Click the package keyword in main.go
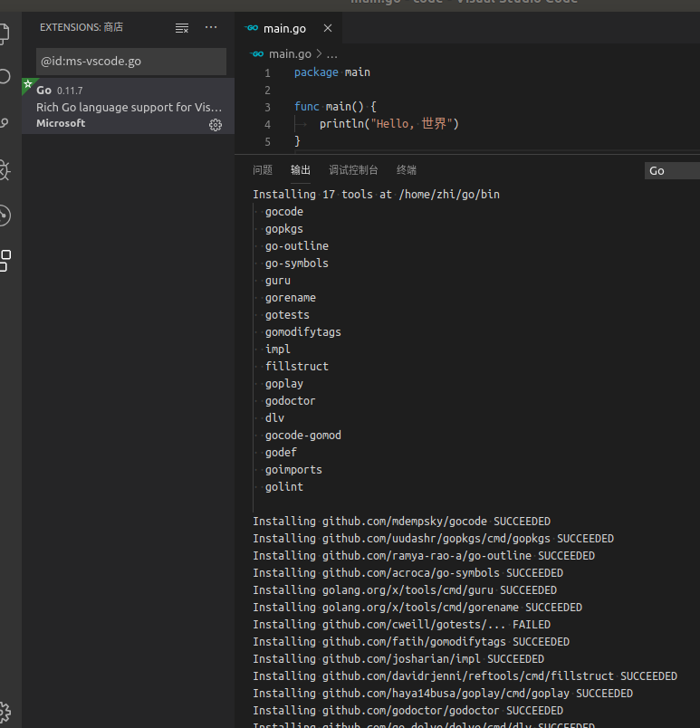The height and width of the screenshot is (728, 700). [x=316, y=72]
